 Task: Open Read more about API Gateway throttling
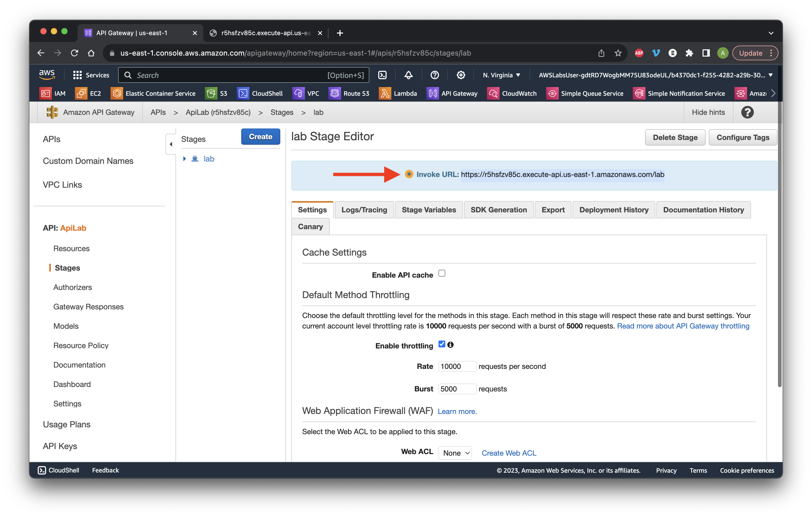[683, 326]
